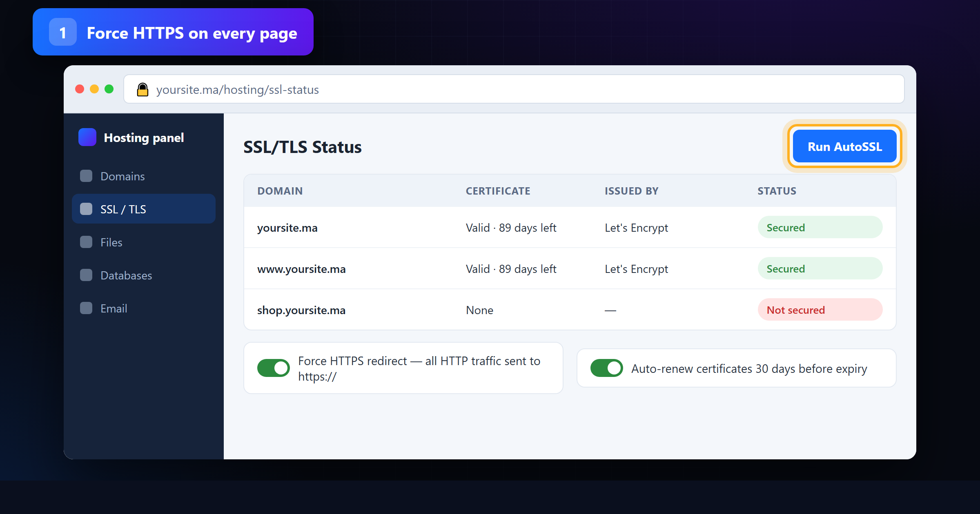Click Let's Encrypt issuer for www.yoursite.ma
980x514 pixels.
click(637, 269)
